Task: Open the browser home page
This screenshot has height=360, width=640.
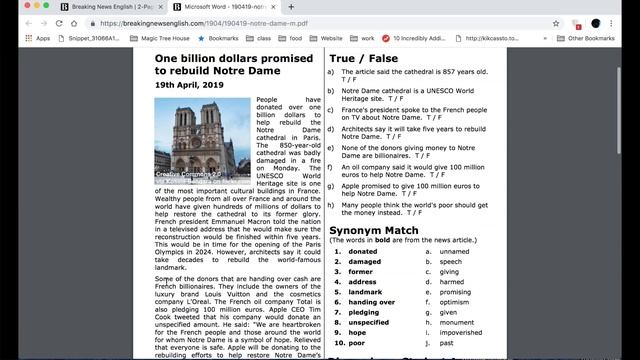Action: tap(74, 24)
